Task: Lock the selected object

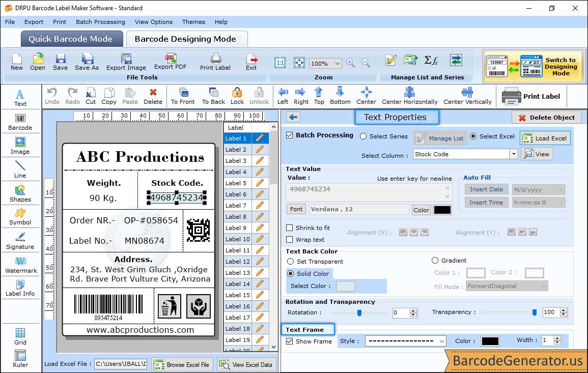Action: [237, 95]
